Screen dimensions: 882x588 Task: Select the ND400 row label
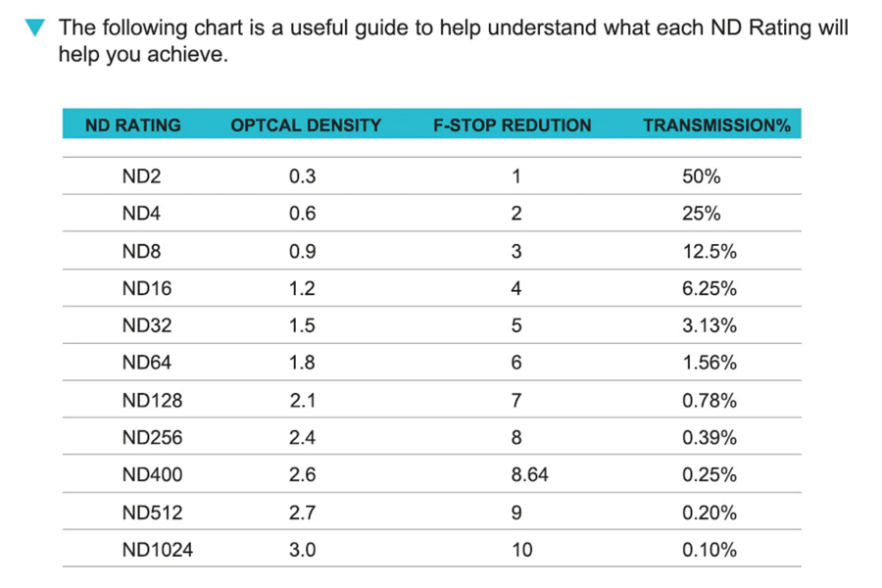click(x=153, y=474)
